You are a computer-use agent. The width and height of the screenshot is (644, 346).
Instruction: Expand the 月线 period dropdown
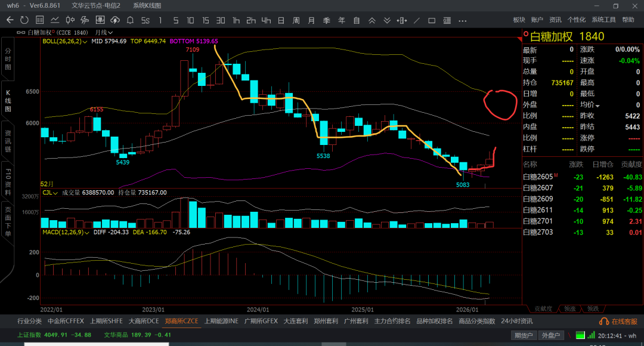click(111, 32)
